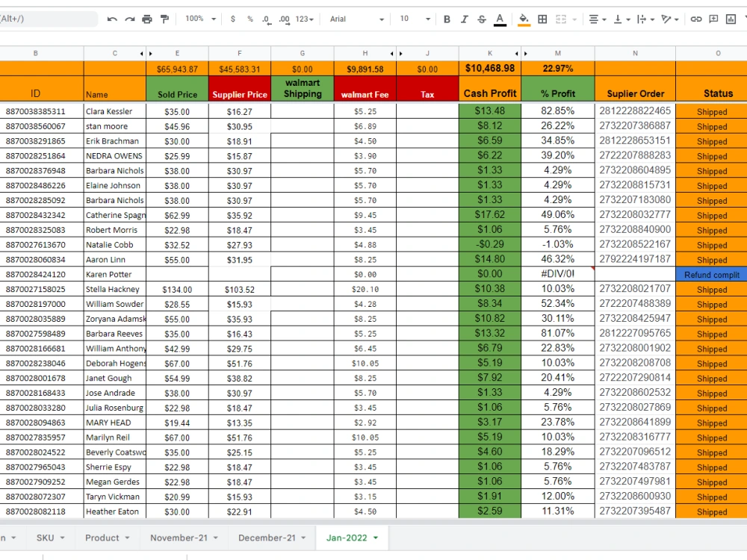Redo the last undone action
The image size is (747, 560).
129,19
